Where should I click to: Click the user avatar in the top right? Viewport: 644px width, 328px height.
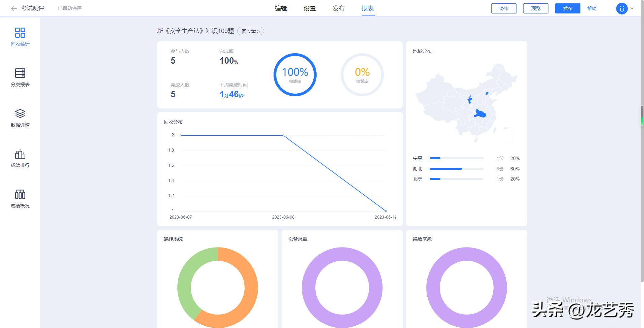coord(622,8)
